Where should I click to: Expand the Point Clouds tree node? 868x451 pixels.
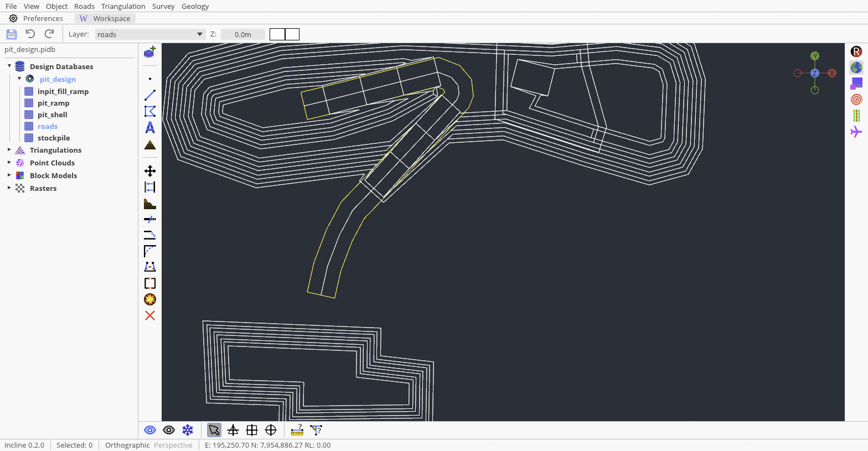9,162
